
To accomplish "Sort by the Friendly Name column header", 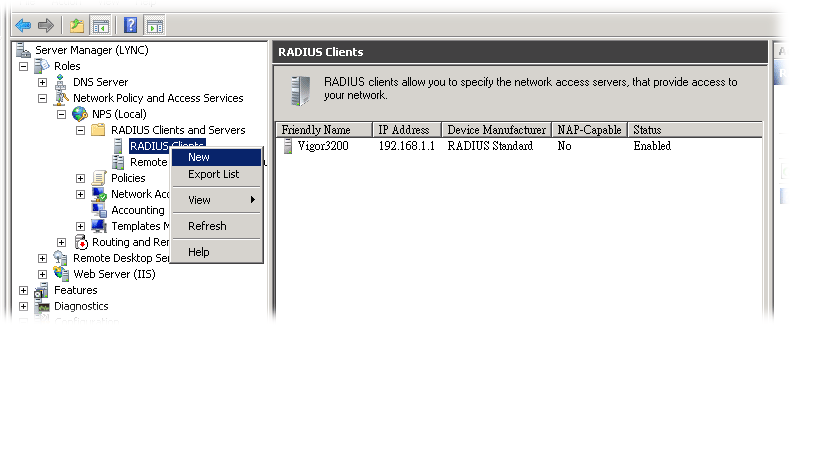I will click(x=316, y=130).
